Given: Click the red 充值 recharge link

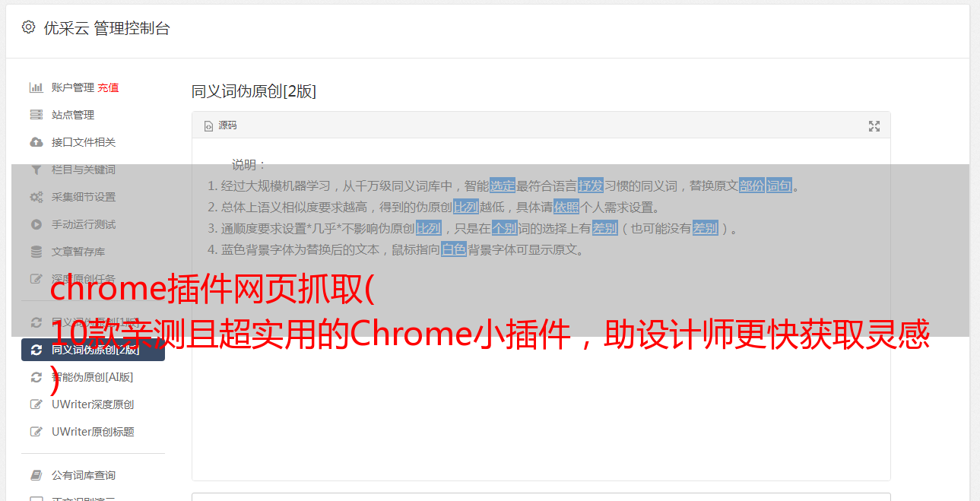Looking at the screenshot, I should click(x=108, y=87).
